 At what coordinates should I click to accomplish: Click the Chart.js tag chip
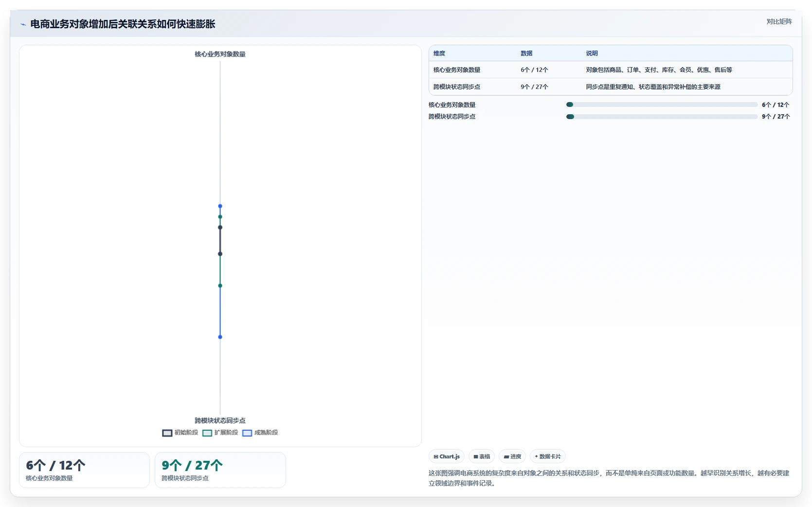[x=447, y=456]
